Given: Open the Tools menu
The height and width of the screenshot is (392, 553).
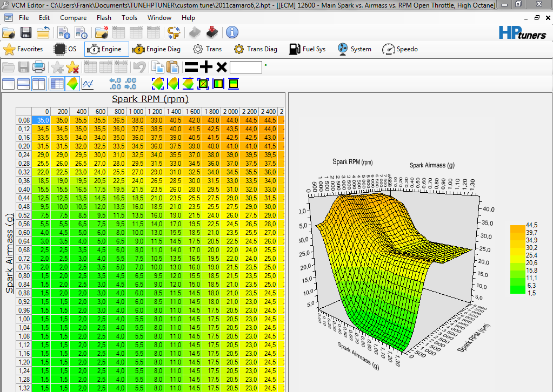Looking at the screenshot, I should (x=129, y=18).
